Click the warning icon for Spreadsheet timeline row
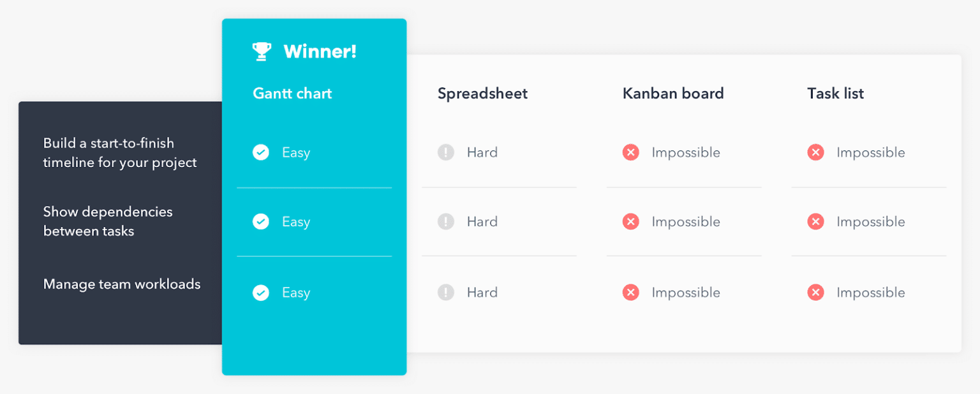Viewport: 980px width, 394px height. click(445, 152)
